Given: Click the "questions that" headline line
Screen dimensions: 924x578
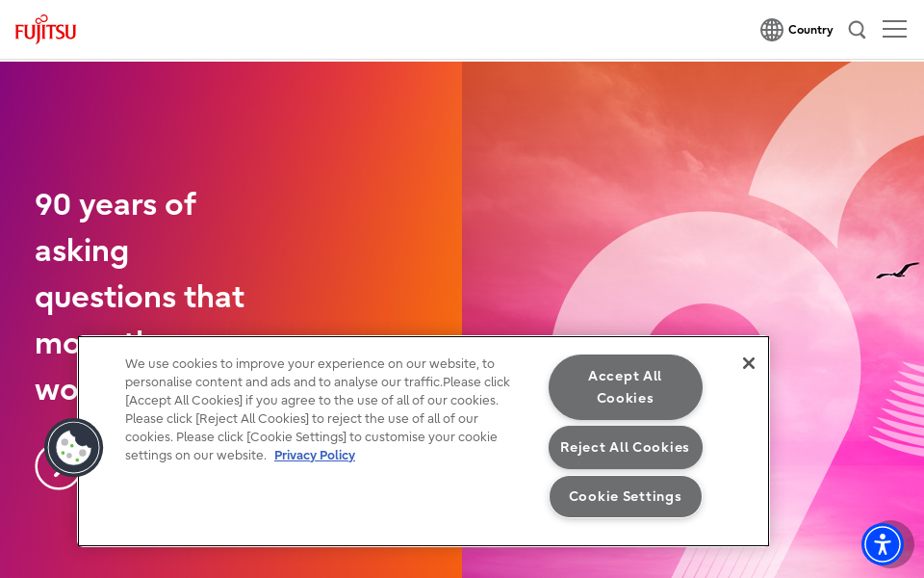Looking at the screenshot, I should click(140, 297).
